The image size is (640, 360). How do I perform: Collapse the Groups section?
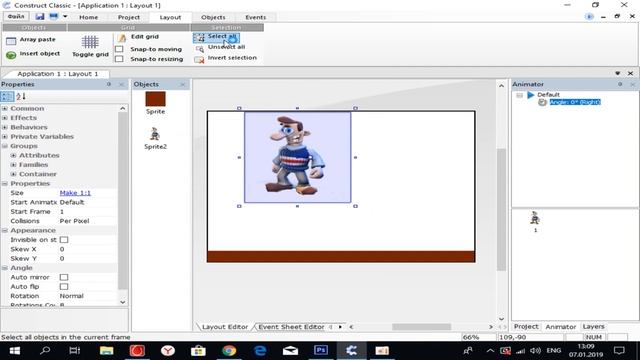coord(5,146)
